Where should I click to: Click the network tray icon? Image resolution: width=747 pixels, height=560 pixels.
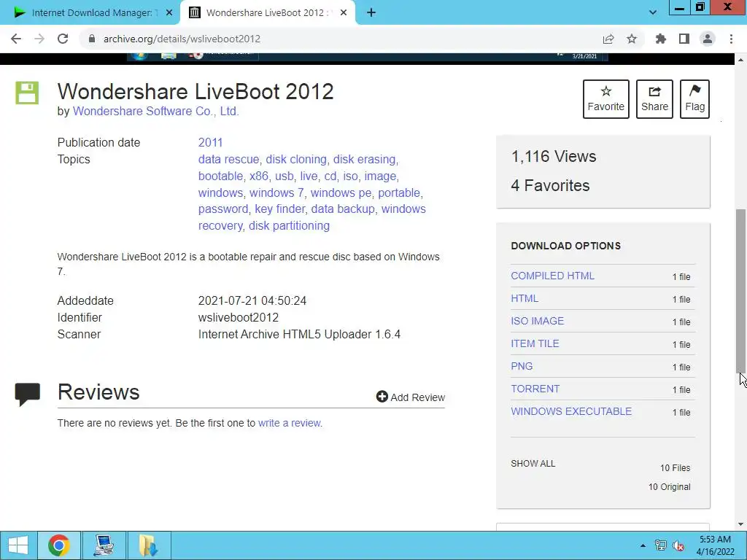coord(660,545)
